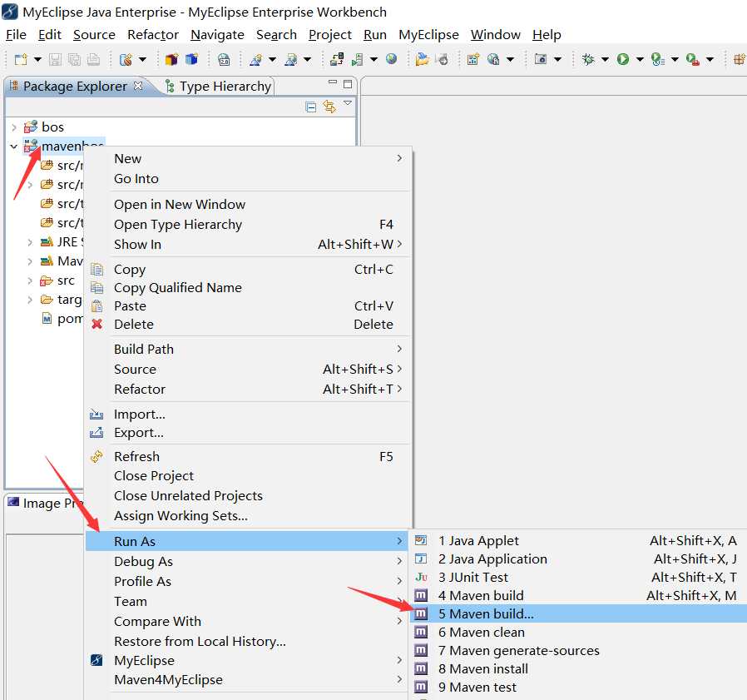Open the File menu
The width and height of the screenshot is (747, 700).
[16, 35]
